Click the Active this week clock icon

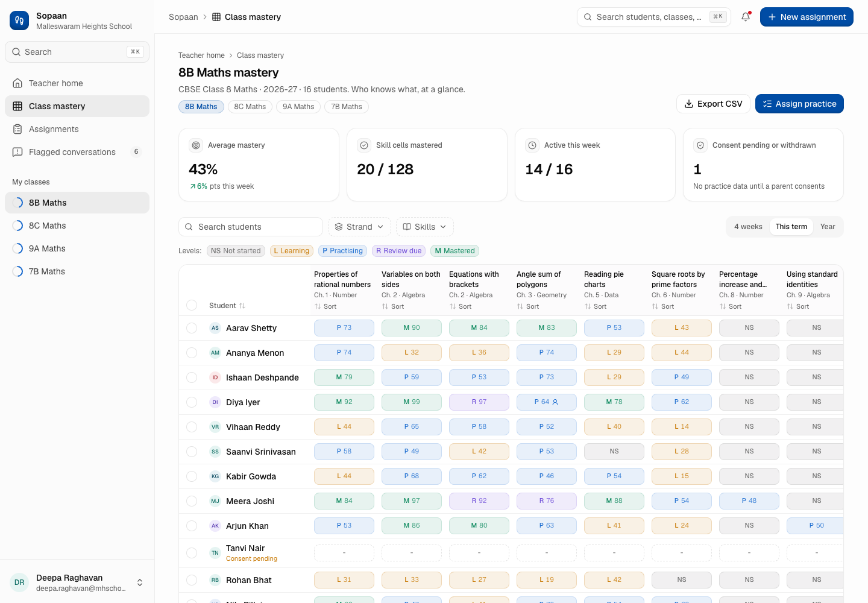coord(532,145)
